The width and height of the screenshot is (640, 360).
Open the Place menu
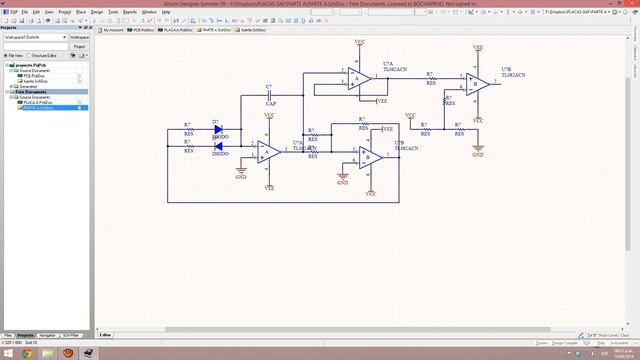coord(81,12)
